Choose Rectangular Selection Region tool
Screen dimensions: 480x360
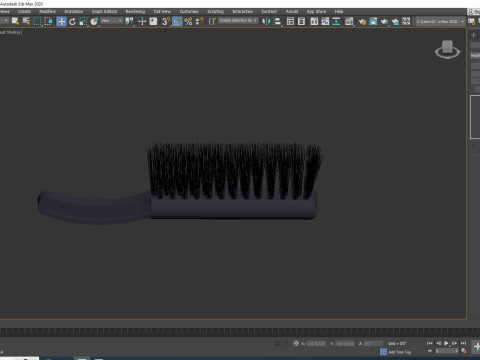click(37, 21)
